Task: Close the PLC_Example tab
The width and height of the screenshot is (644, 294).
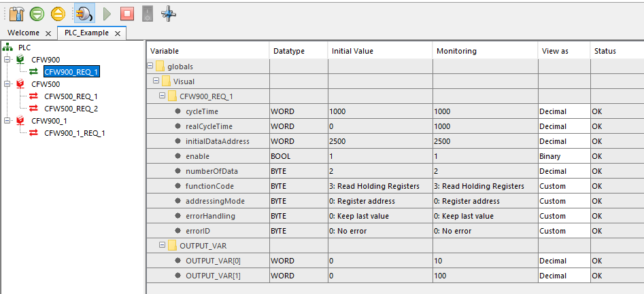Action: point(117,33)
